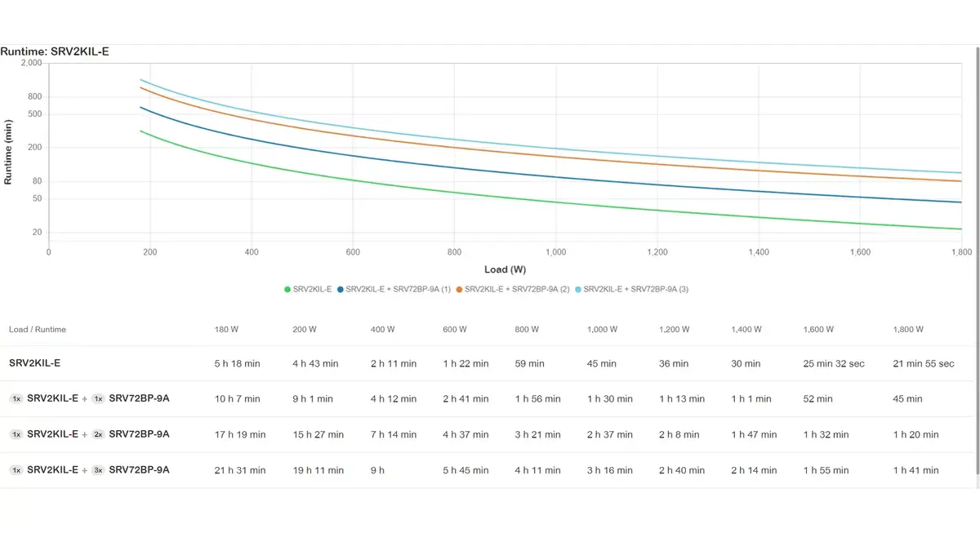This screenshot has height=533, width=980.
Task: Click the vertical scrollbar on the right edge
Action: (x=977, y=261)
